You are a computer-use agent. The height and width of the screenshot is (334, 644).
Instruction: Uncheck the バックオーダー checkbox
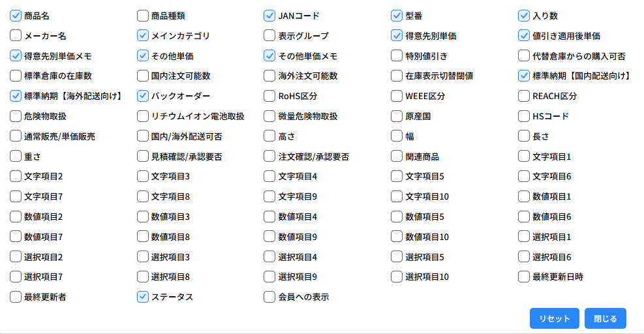(x=143, y=97)
